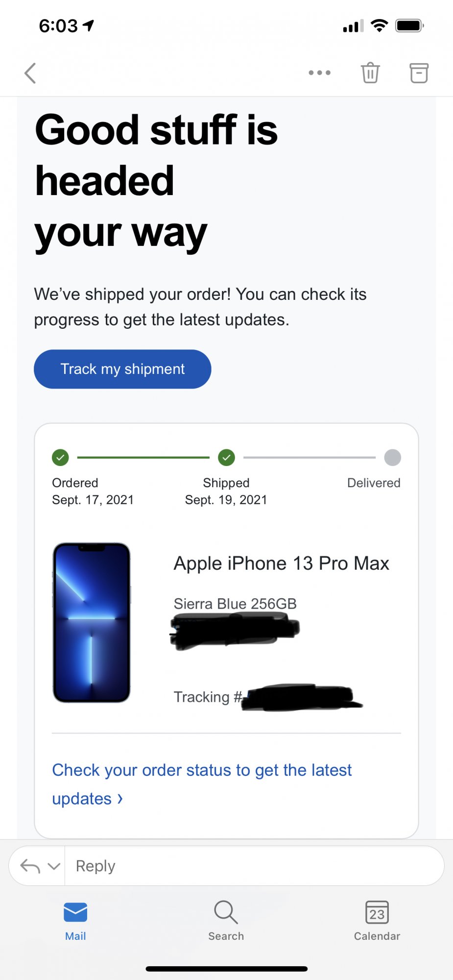The height and width of the screenshot is (980, 453).
Task: Tap the Ordered step green checkmark
Action: (60, 458)
